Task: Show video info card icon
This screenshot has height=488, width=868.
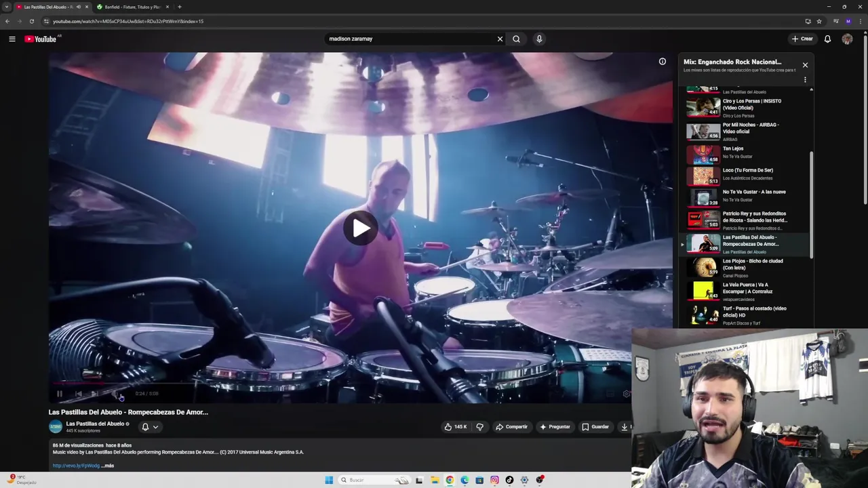Action: click(x=663, y=62)
